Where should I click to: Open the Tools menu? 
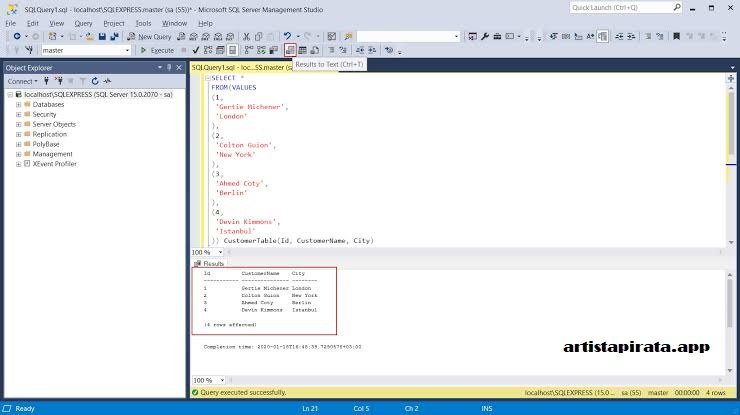[143, 23]
